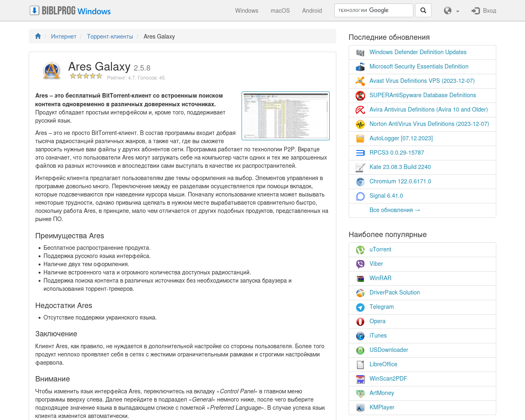Click the SUPERAntiSpyware icon

pyautogui.click(x=360, y=96)
